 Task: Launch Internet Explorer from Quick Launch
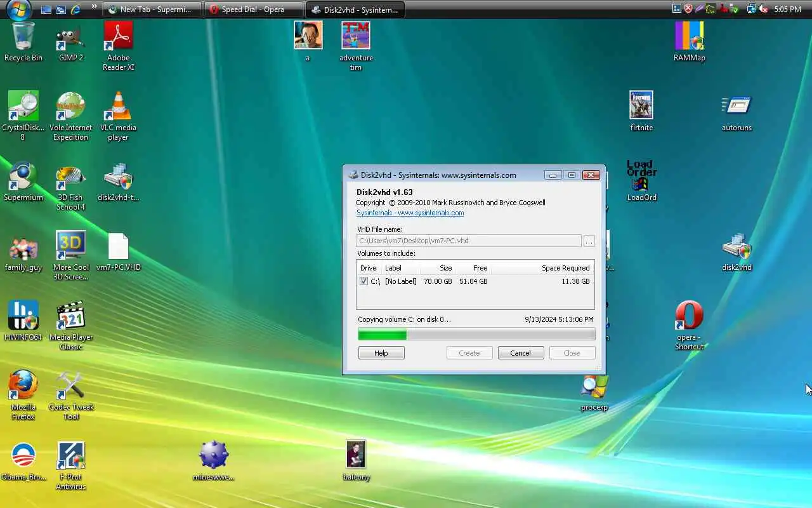[76, 10]
